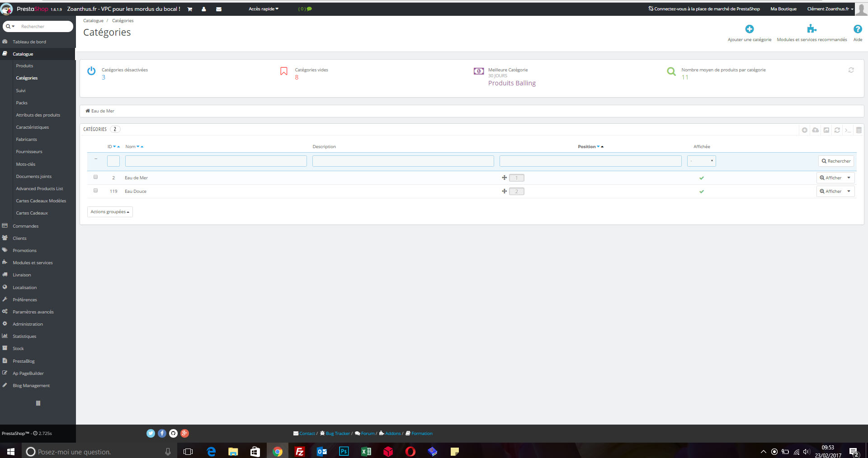Open the Ma Boutique link
The width and height of the screenshot is (868, 458).
point(783,9)
